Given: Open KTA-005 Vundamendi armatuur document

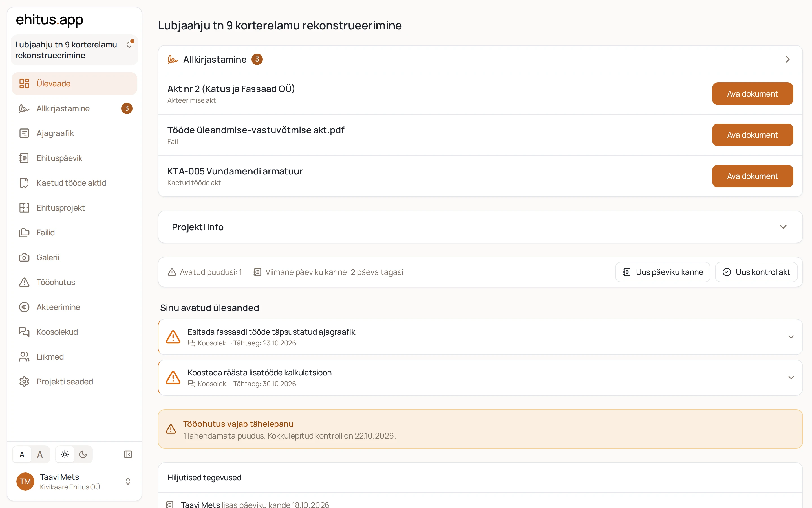Looking at the screenshot, I should 752,176.
